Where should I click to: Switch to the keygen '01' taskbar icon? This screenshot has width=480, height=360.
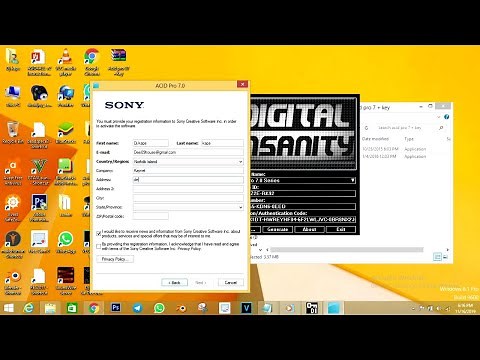coord(312,308)
